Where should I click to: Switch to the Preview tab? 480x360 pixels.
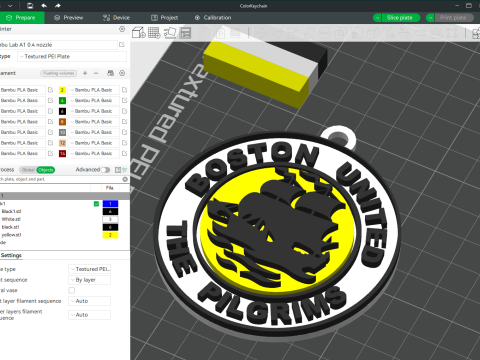coord(69,18)
